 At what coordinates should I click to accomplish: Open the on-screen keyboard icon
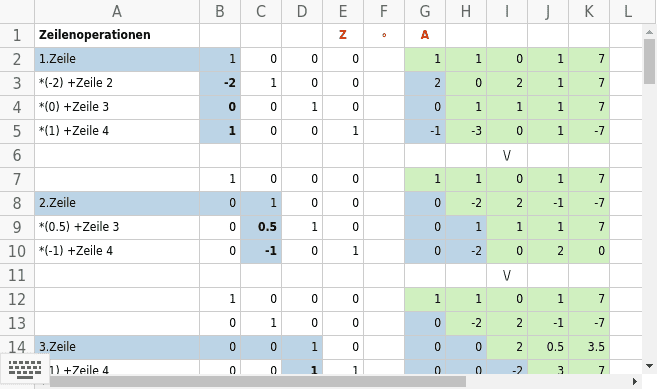(x=25, y=370)
